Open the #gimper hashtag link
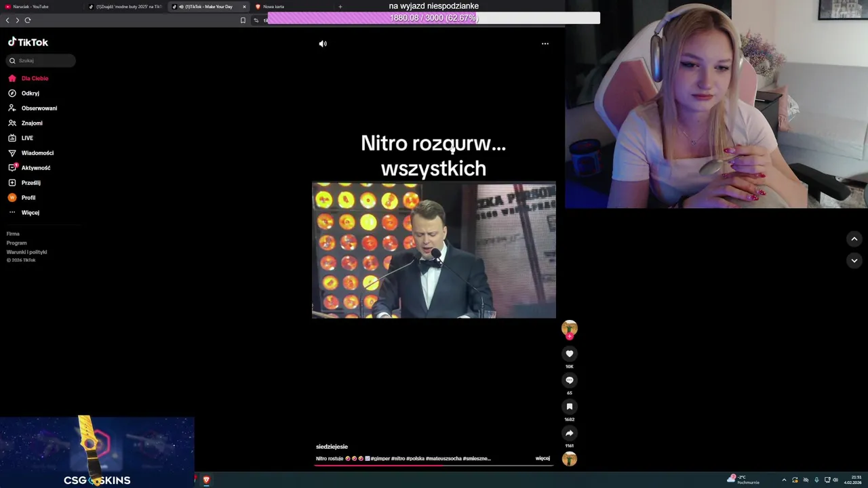 [x=380, y=459]
